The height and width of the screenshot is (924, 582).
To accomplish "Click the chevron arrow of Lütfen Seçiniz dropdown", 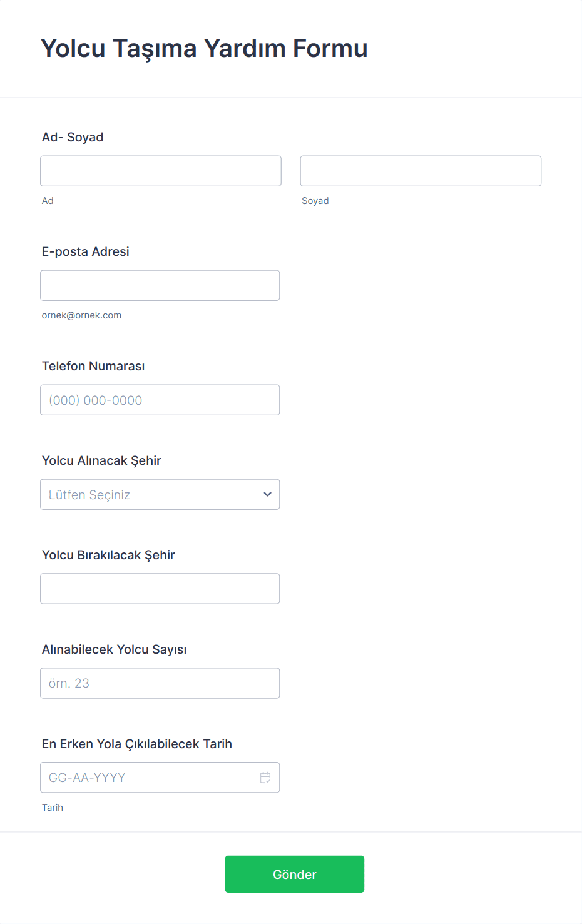I will (267, 494).
